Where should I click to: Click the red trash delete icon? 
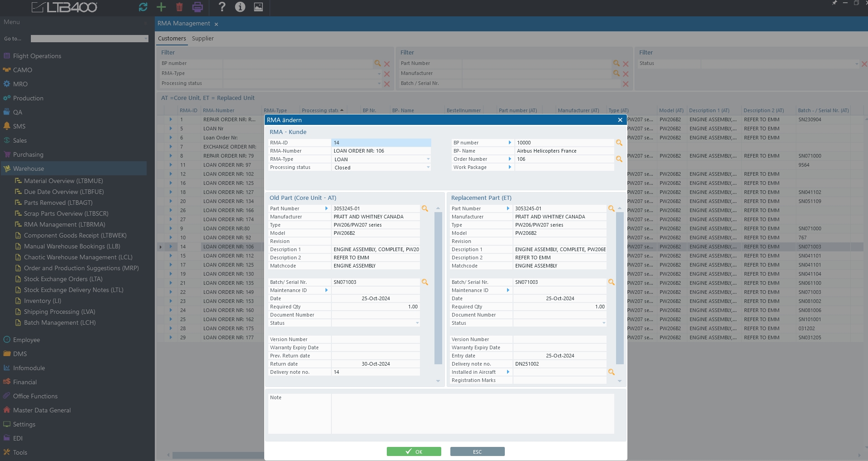pos(179,7)
